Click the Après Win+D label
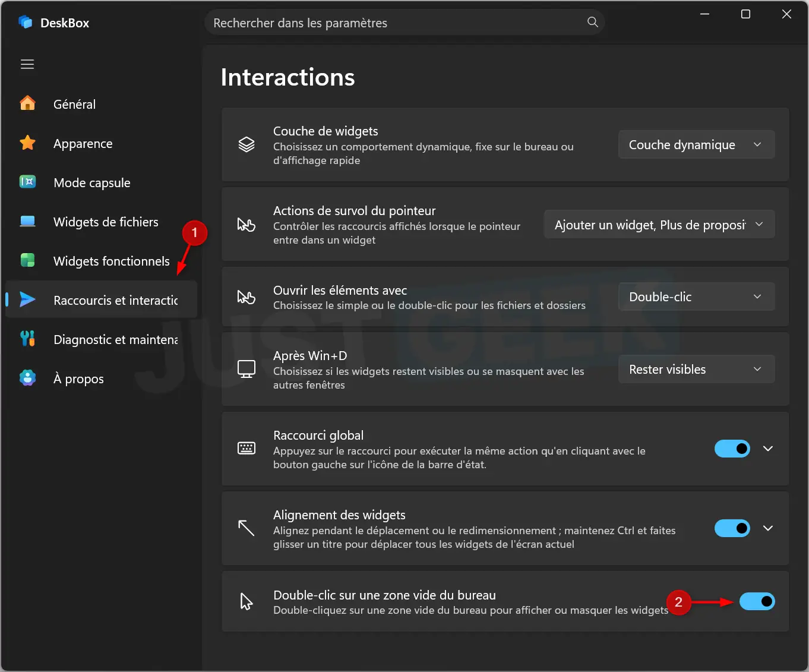The image size is (809, 672). point(310,355)
